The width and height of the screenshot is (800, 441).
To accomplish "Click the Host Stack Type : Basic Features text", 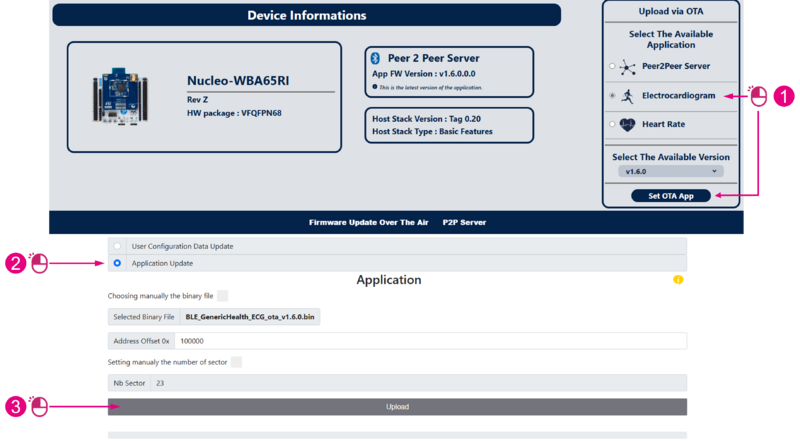I will click(432, 132).
